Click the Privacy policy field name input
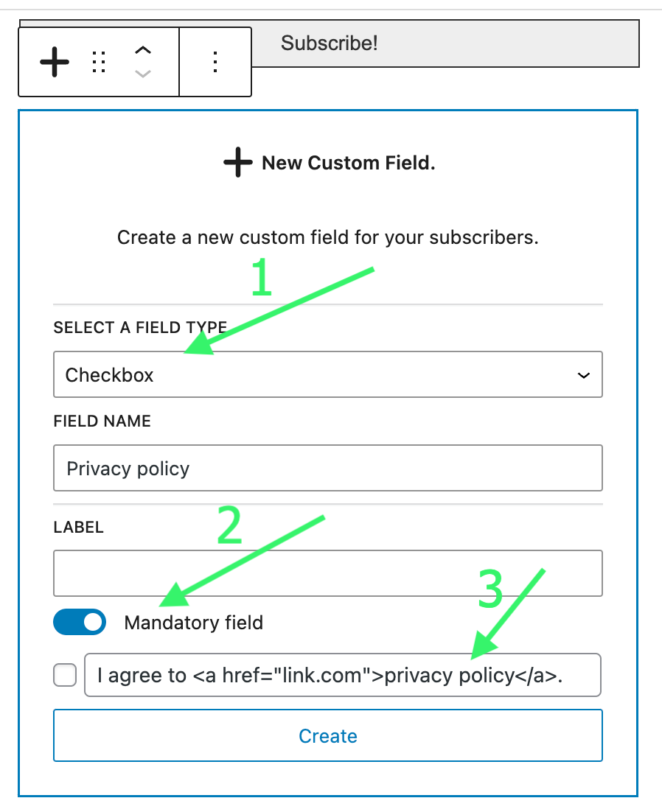This screenshot has height=812, width=662. click(327, 468)
